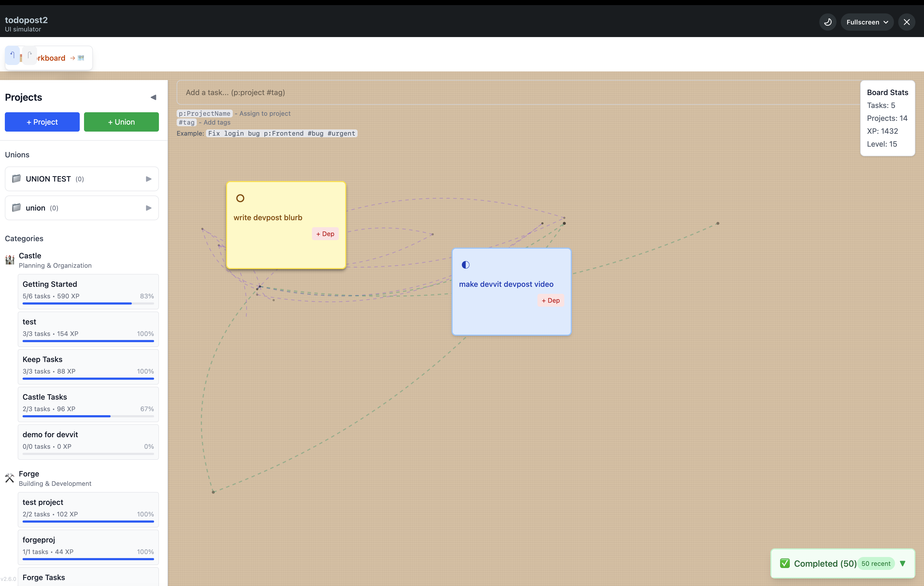The height and width of the screenshot is (586, 924).
Task: Click the undo arrow button
Action: (x=12, y=56)
